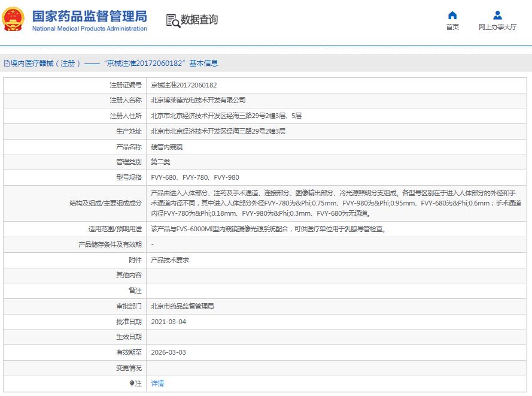Click the pin icon beside 注
Viewport: 532px width, 396px height.
(x=132, y=383)
